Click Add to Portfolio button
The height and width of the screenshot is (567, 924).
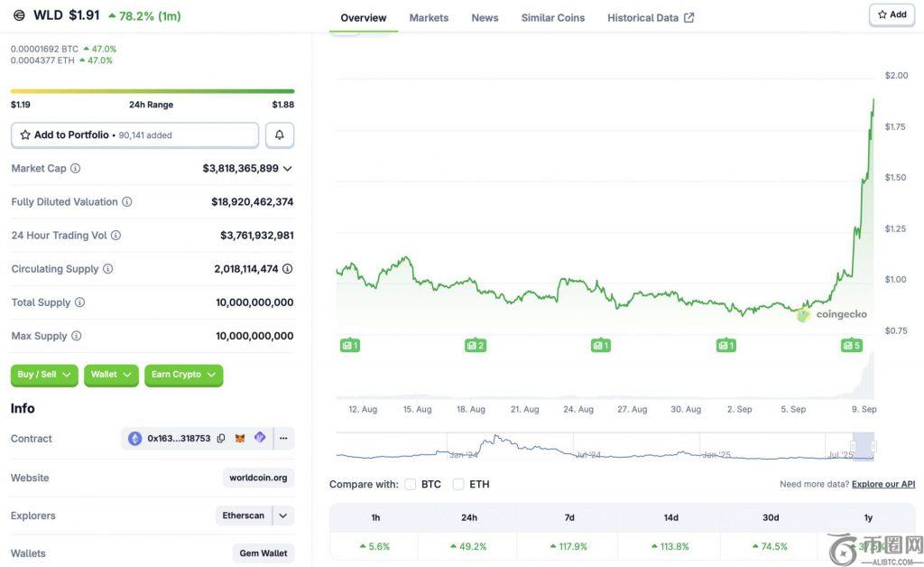pyautogui.click(x=134, y=135)
